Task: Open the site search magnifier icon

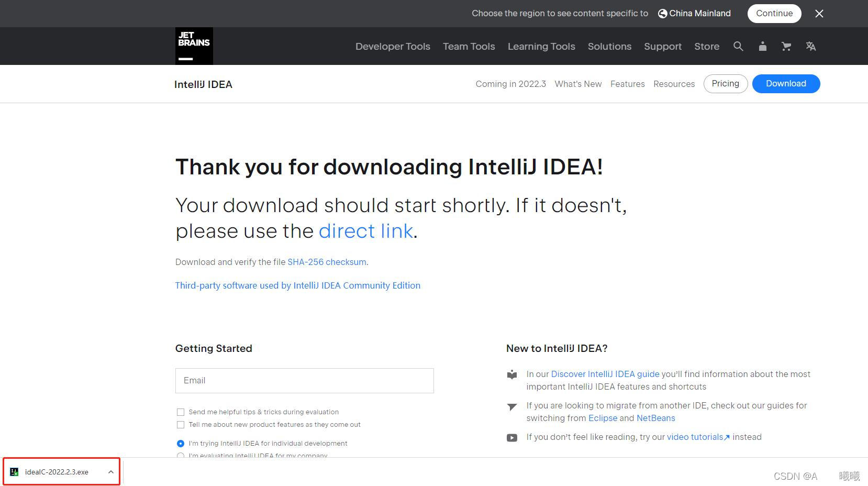Action: coord(738,46)
